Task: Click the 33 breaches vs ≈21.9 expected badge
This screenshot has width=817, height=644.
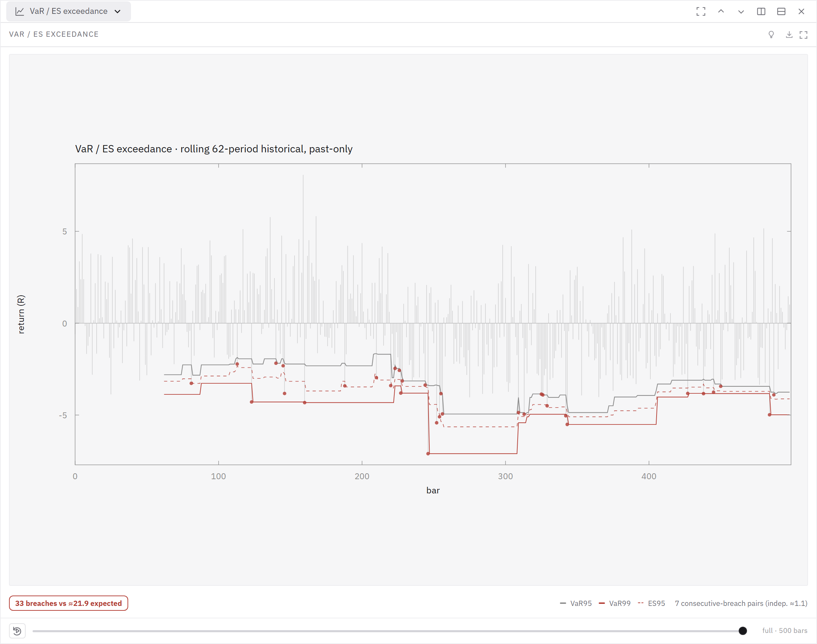Action: point(68,603)
